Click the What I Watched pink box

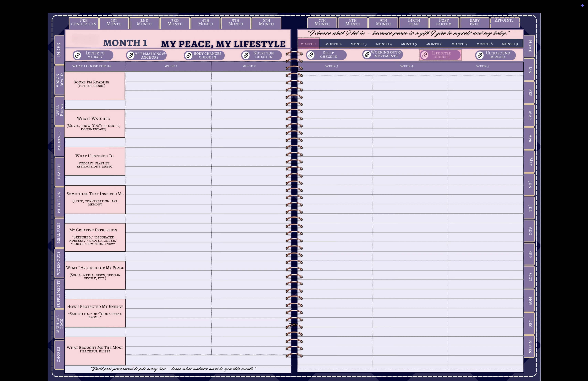[x=95, y=123]
